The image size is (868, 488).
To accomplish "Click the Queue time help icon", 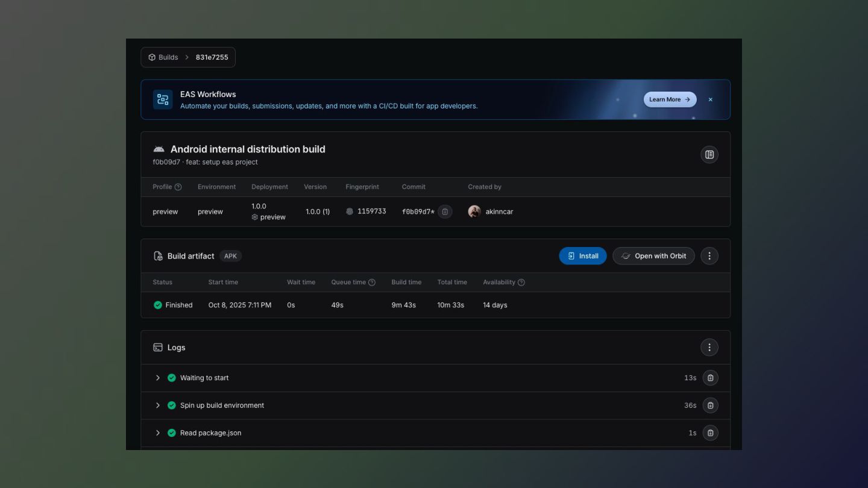I will click(372, 283).
